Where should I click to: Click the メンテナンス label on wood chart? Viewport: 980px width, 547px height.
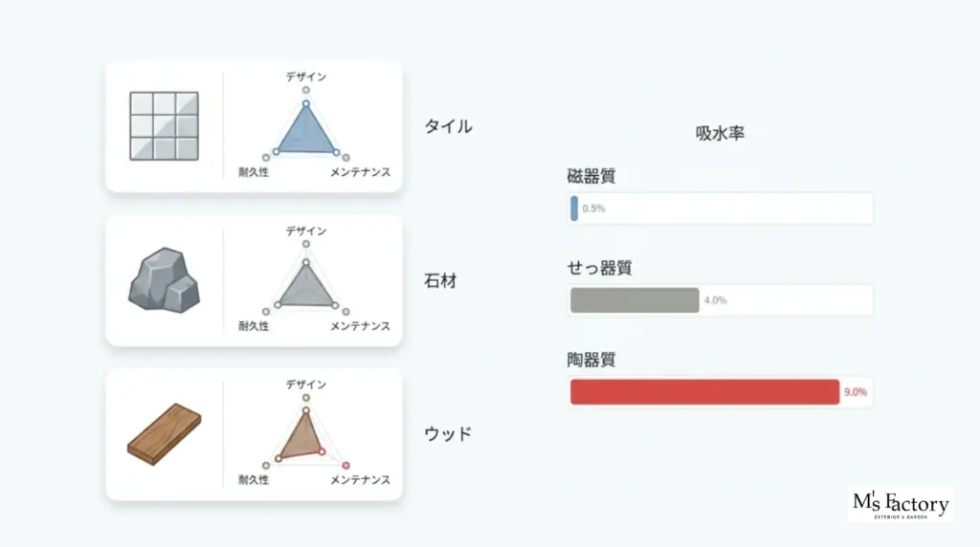coord(360,479)
